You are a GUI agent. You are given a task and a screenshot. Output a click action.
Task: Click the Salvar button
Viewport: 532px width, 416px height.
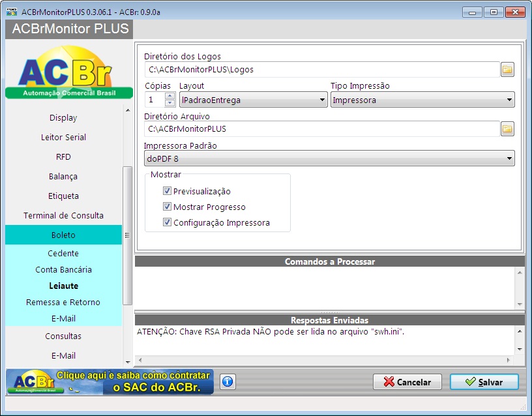click(x=484, y=382)
